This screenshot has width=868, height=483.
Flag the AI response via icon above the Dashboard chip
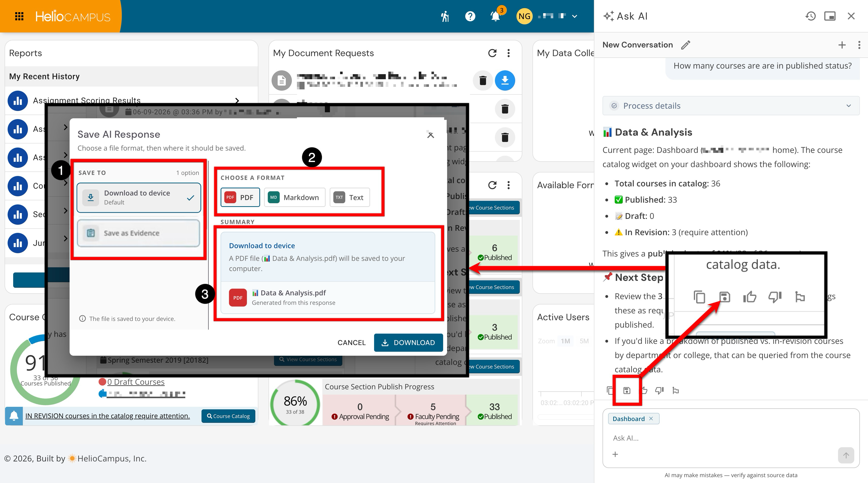pos(676,390)
